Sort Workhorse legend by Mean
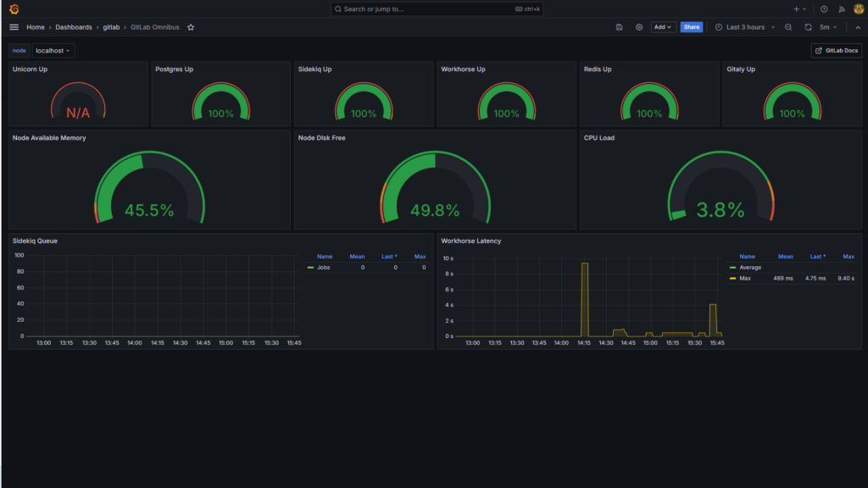Viewport: 868px width, 488px height. coord(786,256)
